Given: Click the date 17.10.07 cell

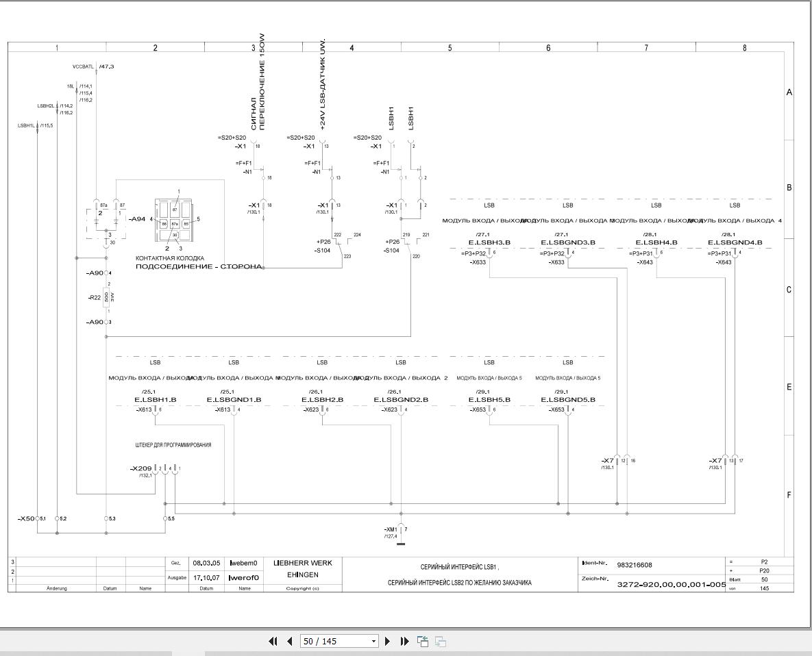Looking at the screenshot, I should pyautogui.click(x=206, y=578).
